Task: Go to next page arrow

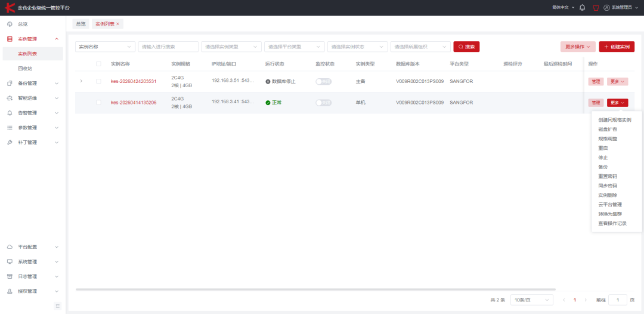Action: [x=586, y=300]
